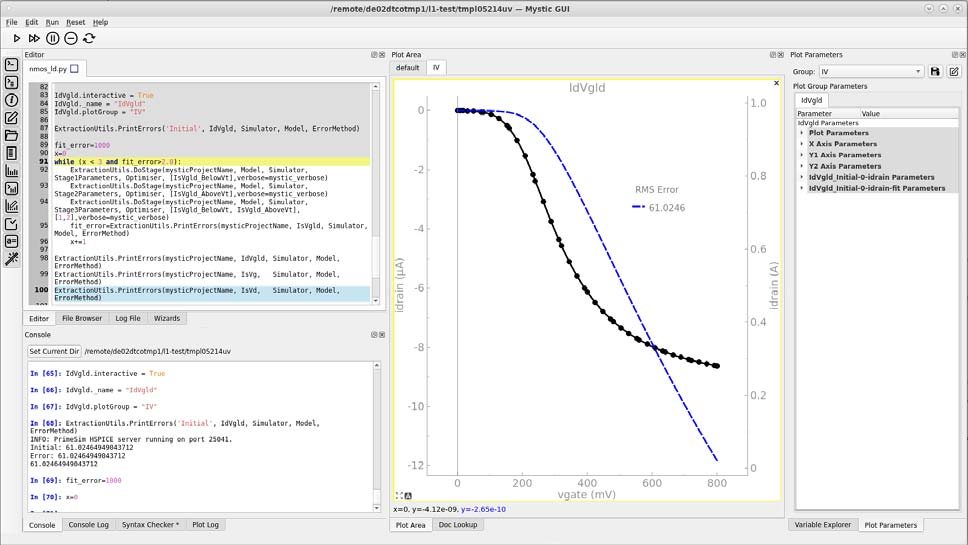Toggle the checkbox on nmos_ld.py tab
968x545 pixels.
click(74, 69)
